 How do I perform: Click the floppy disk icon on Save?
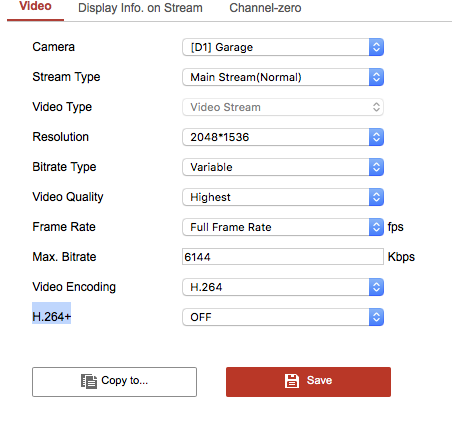tap(292, 381)
